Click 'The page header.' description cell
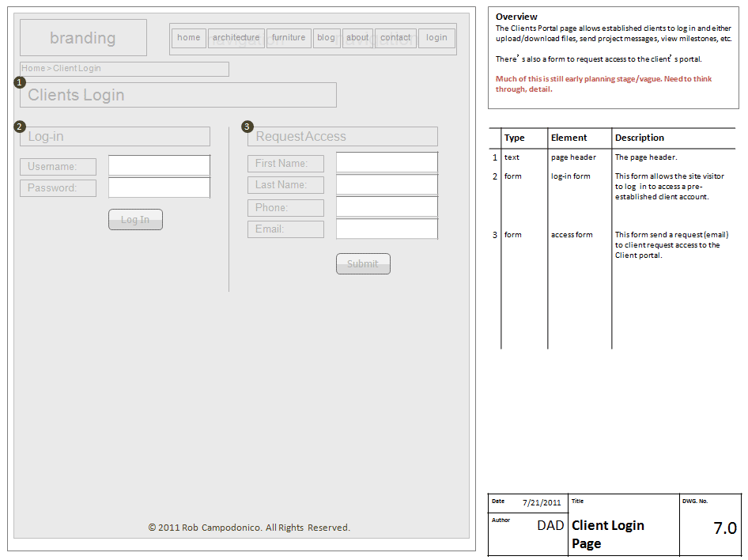The width and height of the screenshot is (748, 560). 646,157
